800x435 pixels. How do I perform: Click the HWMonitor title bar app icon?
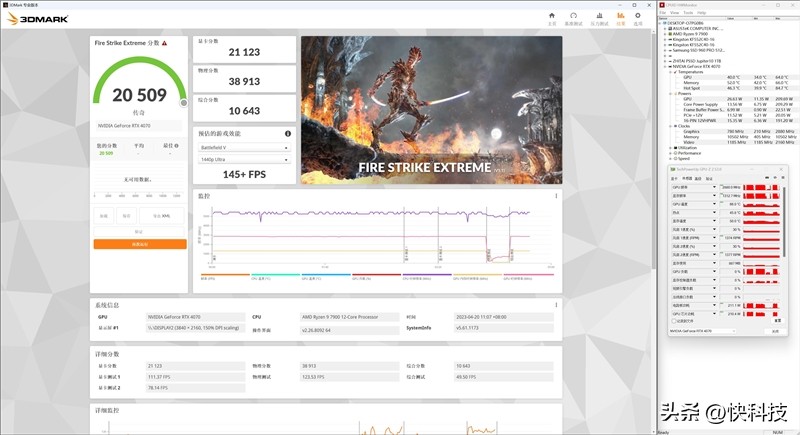(x=662, y=5)
